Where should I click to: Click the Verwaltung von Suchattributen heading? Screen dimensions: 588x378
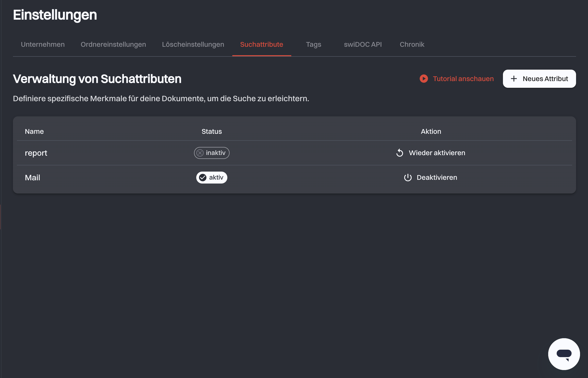tap(97, 79)
